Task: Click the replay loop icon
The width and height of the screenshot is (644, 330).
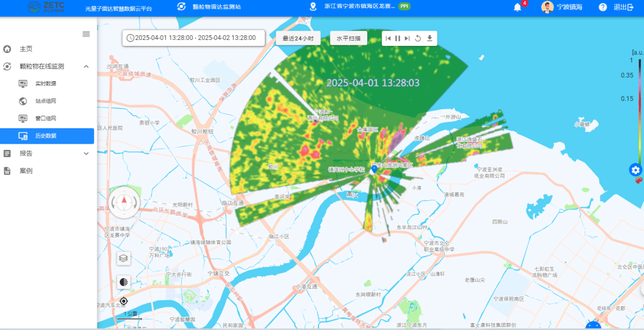Action: point(418,38)
